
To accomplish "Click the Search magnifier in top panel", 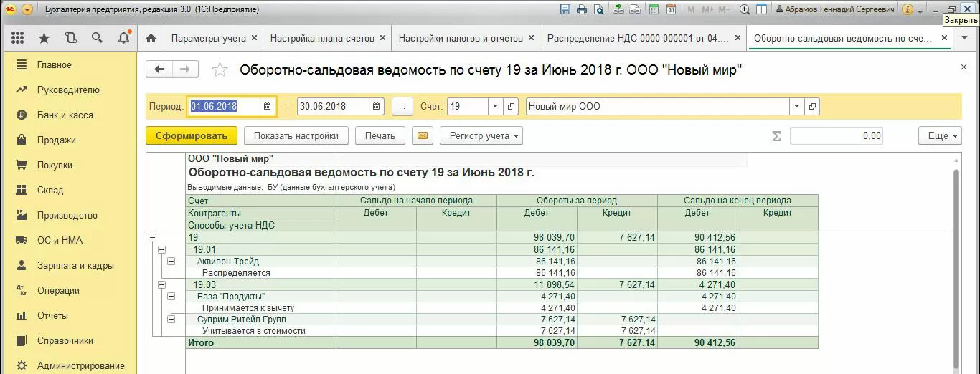I will click(x=97, y=38).
